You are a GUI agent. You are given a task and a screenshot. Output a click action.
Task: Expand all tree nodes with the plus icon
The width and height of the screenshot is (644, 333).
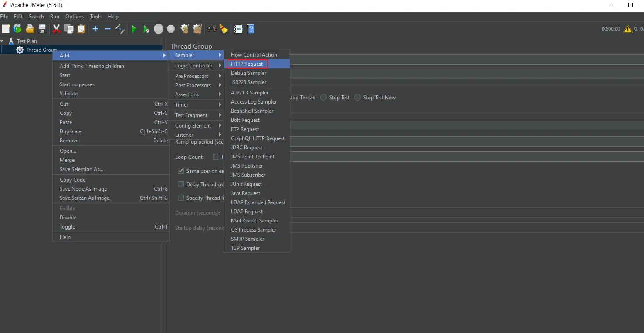point(95,29)
